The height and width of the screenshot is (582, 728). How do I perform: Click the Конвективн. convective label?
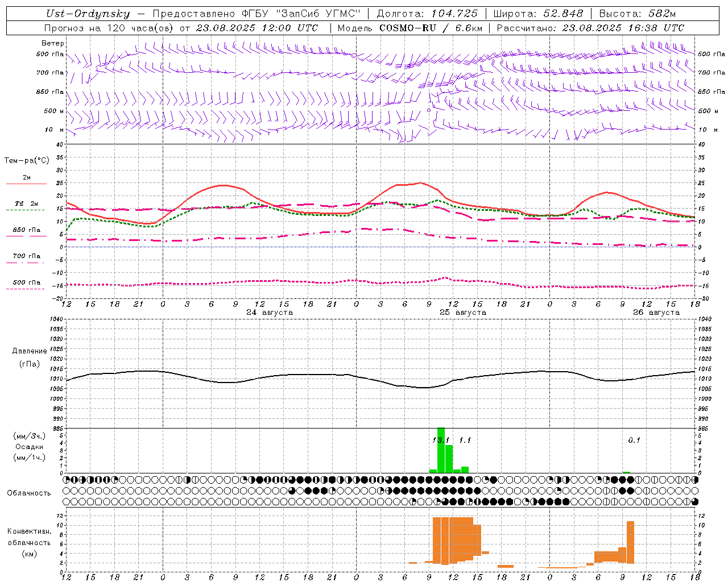pyautogui.click(x=30, y=531)
